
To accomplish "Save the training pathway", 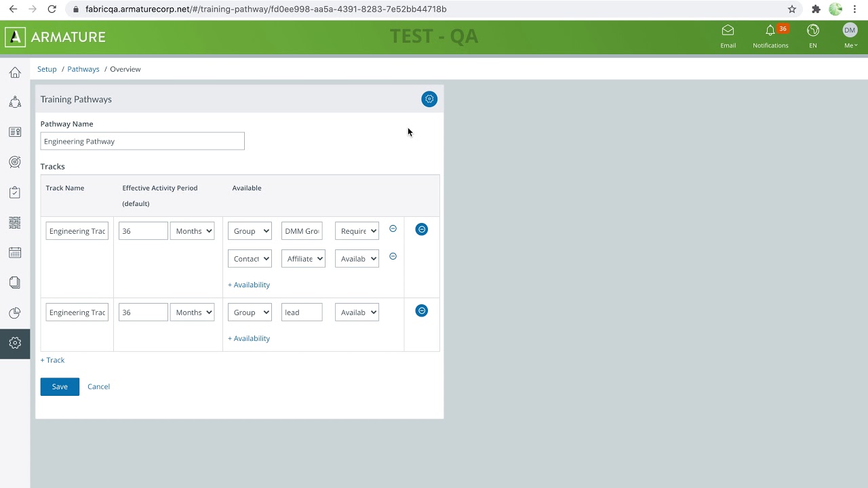I will [60, 386].
